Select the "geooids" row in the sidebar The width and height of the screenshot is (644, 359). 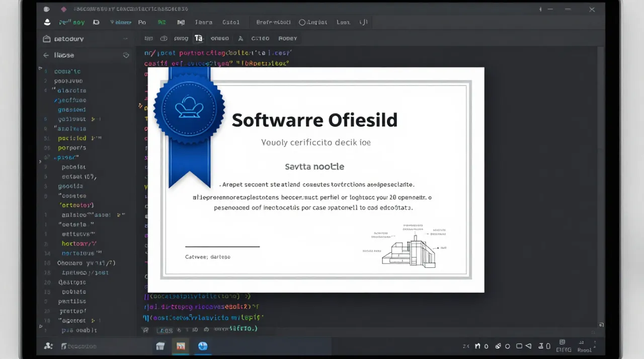click(71, 186)
